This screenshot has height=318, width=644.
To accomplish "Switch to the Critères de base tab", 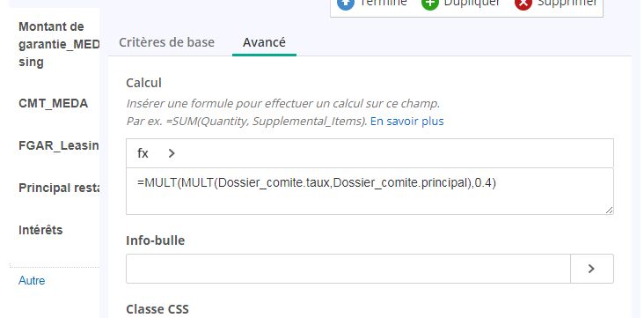I will 166,42.
